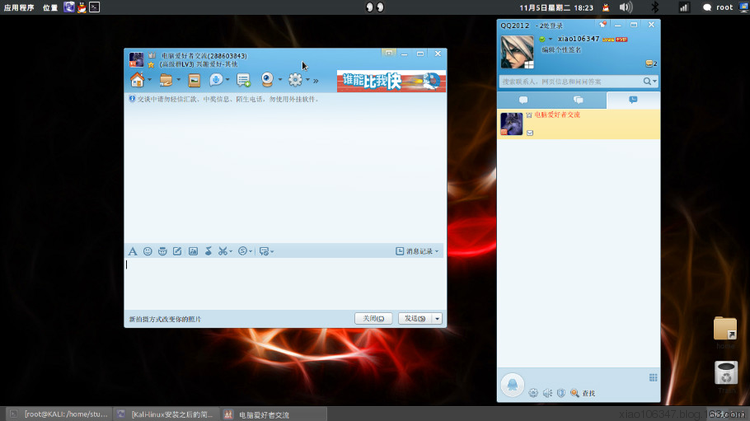Switch to the group chats tab

pos(578,100)
